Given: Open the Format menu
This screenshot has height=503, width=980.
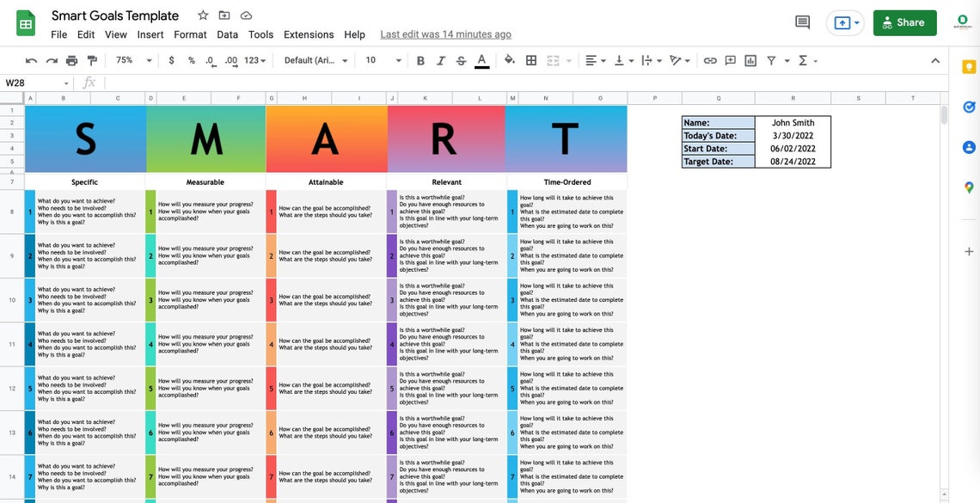Looking at the screenshot, I should click(190, 34).
